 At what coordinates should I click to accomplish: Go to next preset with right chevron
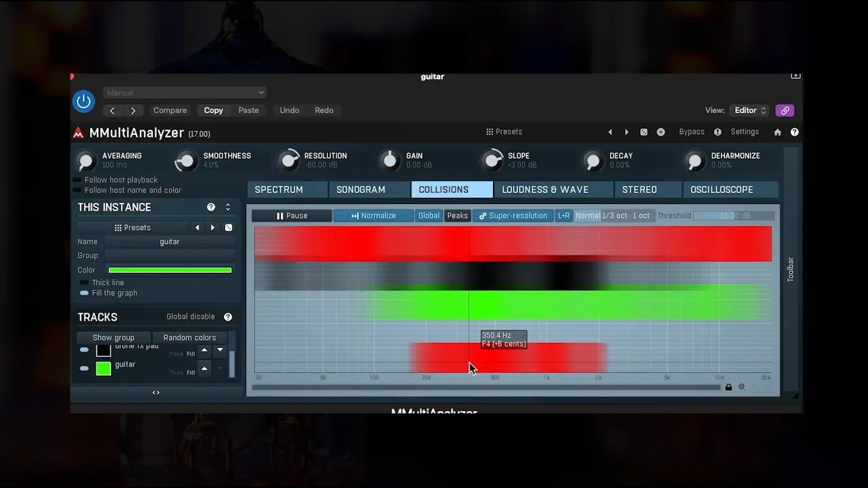pos(133,110)
